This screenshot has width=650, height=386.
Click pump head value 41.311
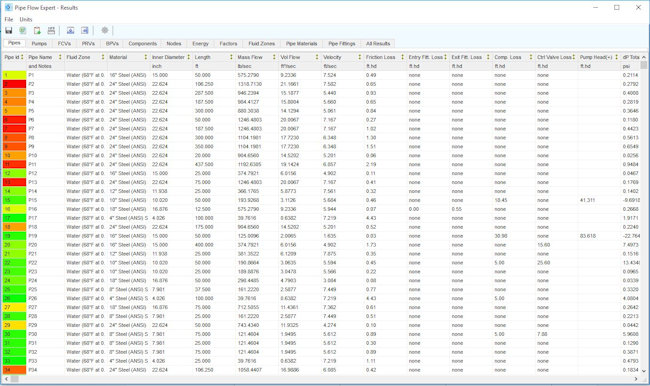[x=587, y=200]
